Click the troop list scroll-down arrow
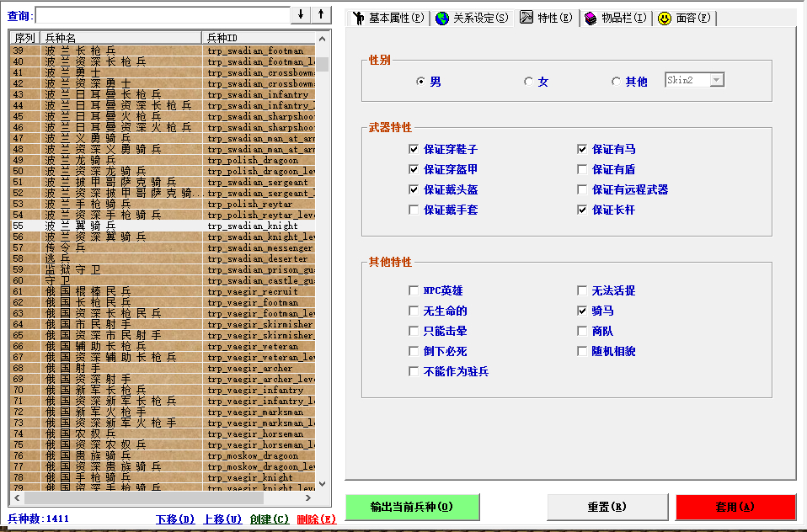 click(322, 483)
